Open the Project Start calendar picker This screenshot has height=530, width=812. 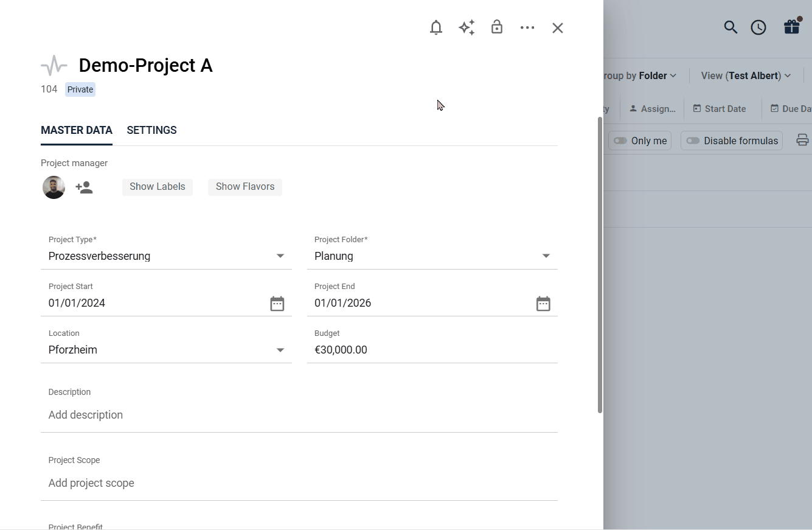pos(277,304)
